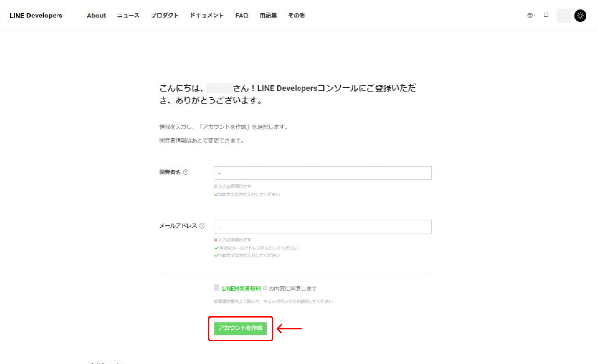The width and height of the screenshot is (598, 364).
Task: Click the notification bell icon
Action: click(x=546, y=15)
